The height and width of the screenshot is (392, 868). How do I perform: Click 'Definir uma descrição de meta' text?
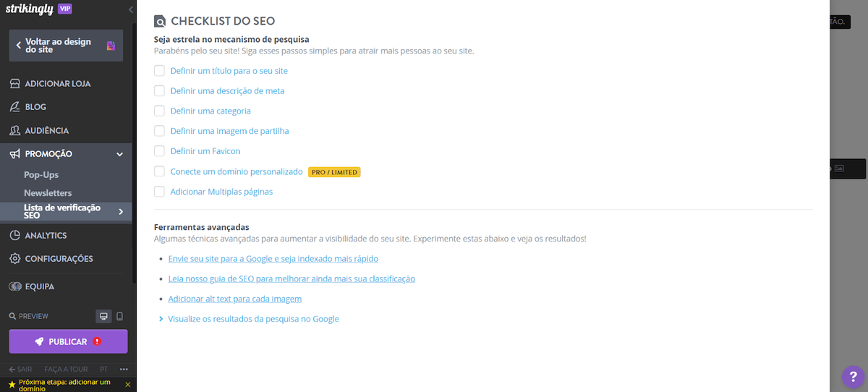click(227, 91)
